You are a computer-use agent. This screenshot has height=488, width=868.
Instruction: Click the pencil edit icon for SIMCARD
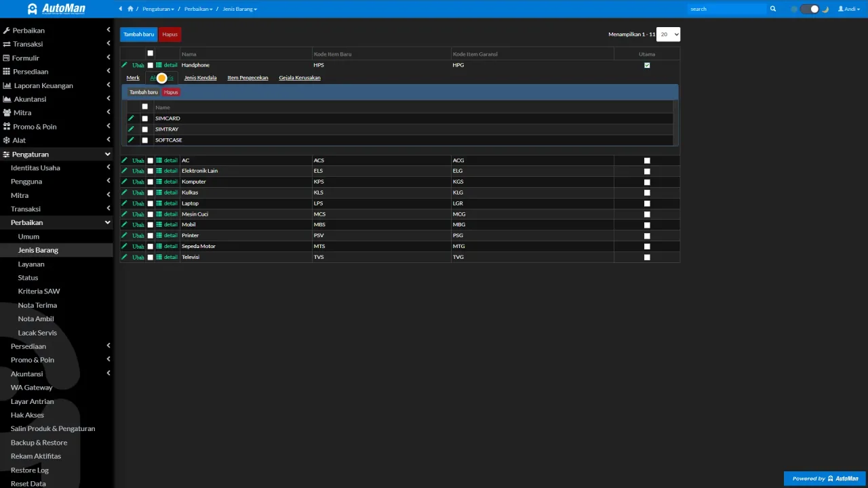[131, 119]
